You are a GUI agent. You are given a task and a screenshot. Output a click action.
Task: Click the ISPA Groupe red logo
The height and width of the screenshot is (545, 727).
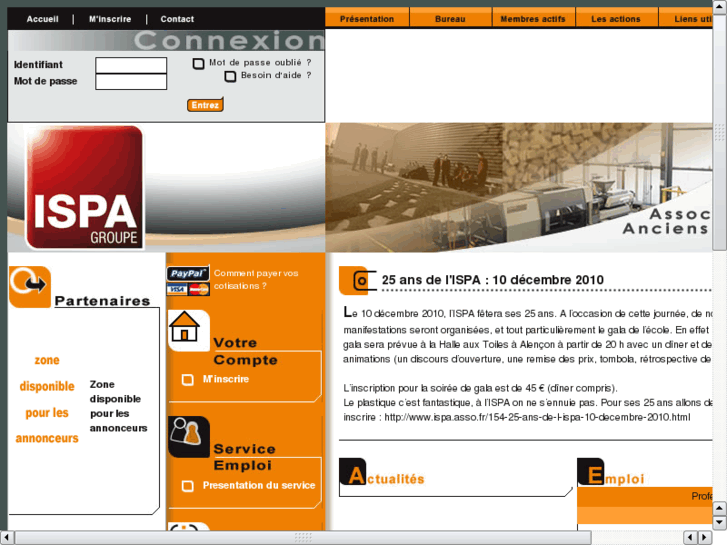[x=84, y=187]
